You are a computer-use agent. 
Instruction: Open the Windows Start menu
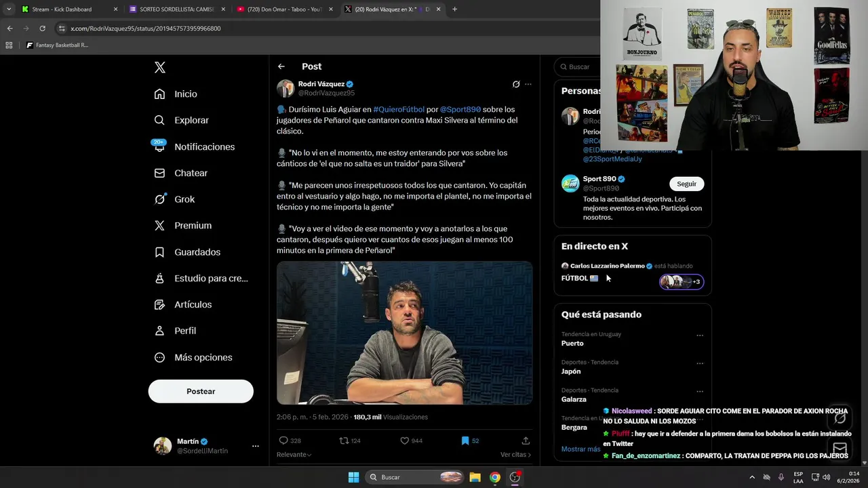tap(353, 477)
